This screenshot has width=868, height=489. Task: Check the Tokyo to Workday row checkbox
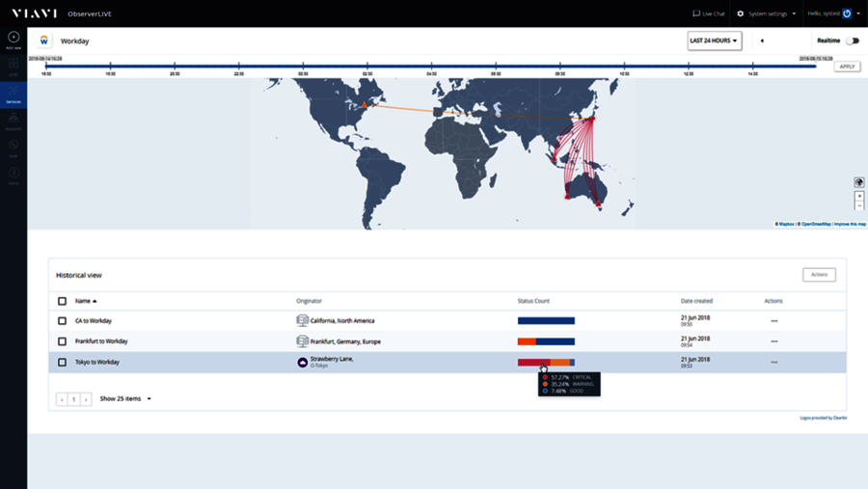coord(63,362)
